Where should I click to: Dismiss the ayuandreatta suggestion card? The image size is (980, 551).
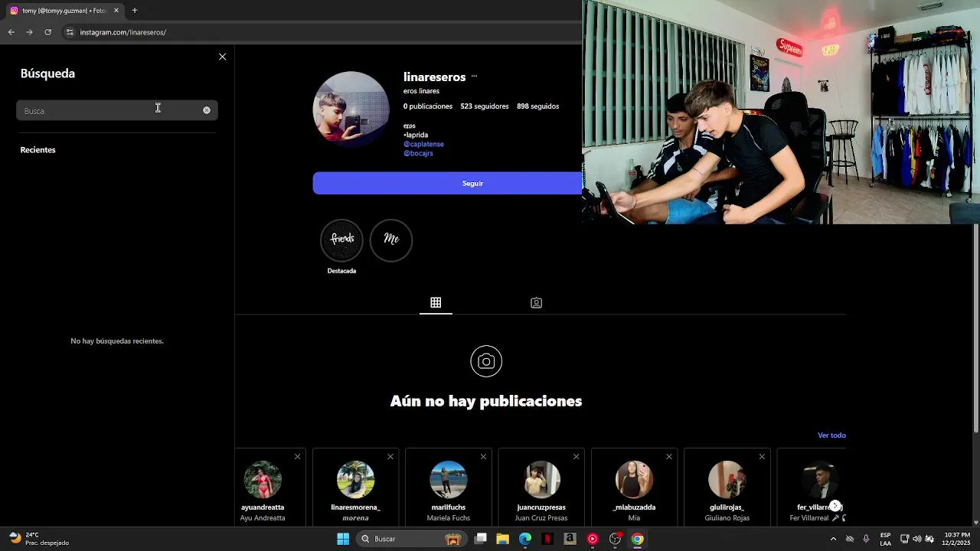pos(297,457)
